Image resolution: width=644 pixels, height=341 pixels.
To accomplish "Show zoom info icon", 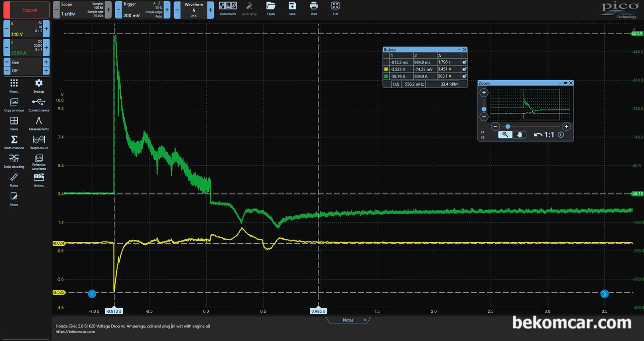I will click(561, 134).
